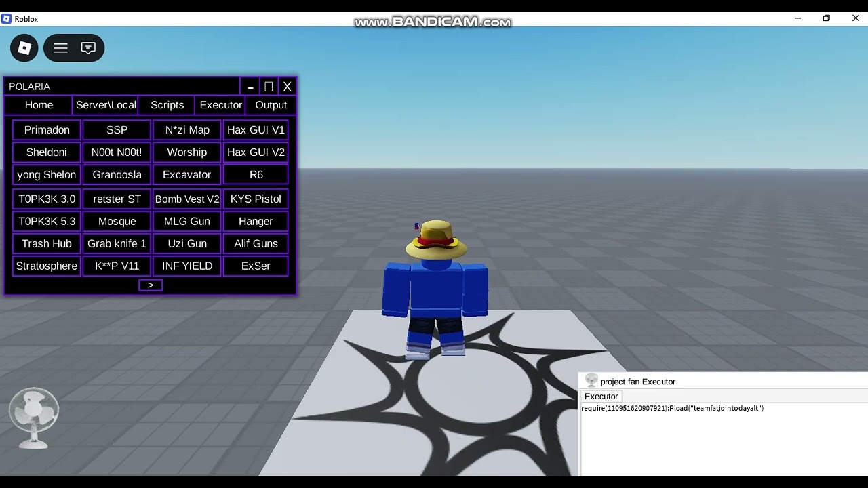Click the N00t N00t! button
Viewport: 868px width, 488px height.
(117, 152)
